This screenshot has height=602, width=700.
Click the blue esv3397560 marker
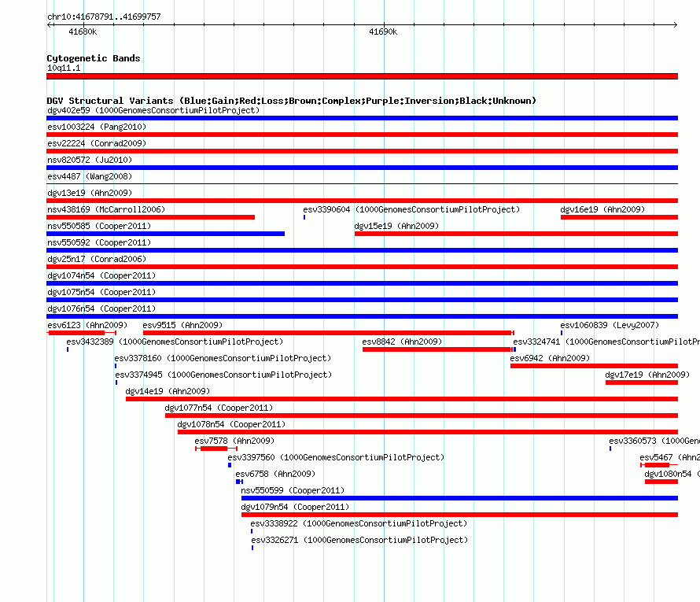[230, 465]
